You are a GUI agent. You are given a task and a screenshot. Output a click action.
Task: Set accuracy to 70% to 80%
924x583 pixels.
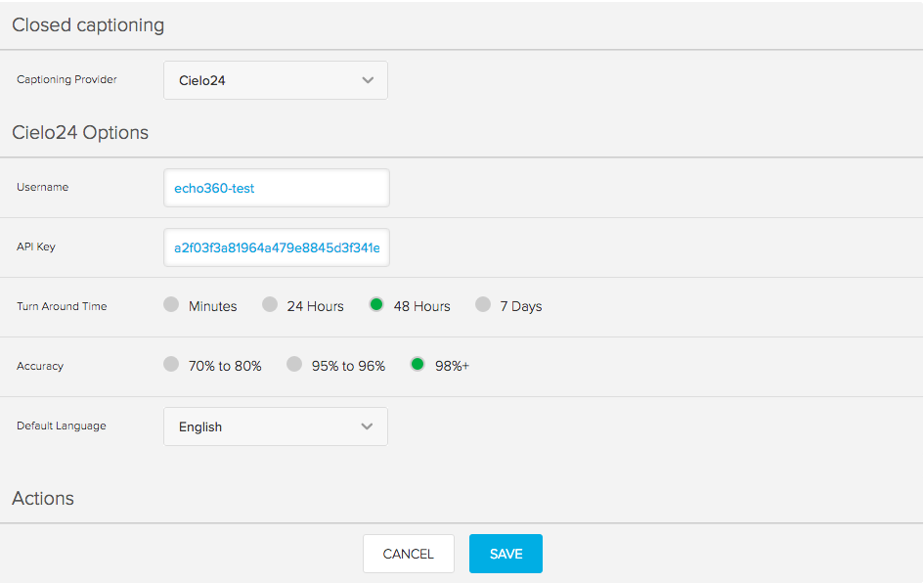point(171,364)
